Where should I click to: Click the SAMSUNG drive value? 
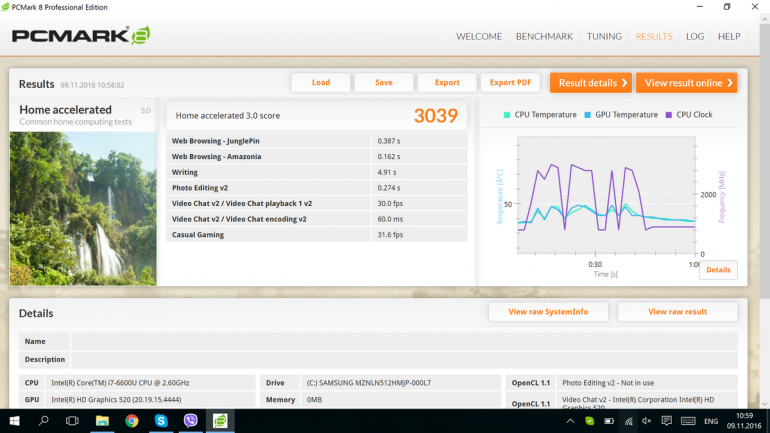(369, 383)
